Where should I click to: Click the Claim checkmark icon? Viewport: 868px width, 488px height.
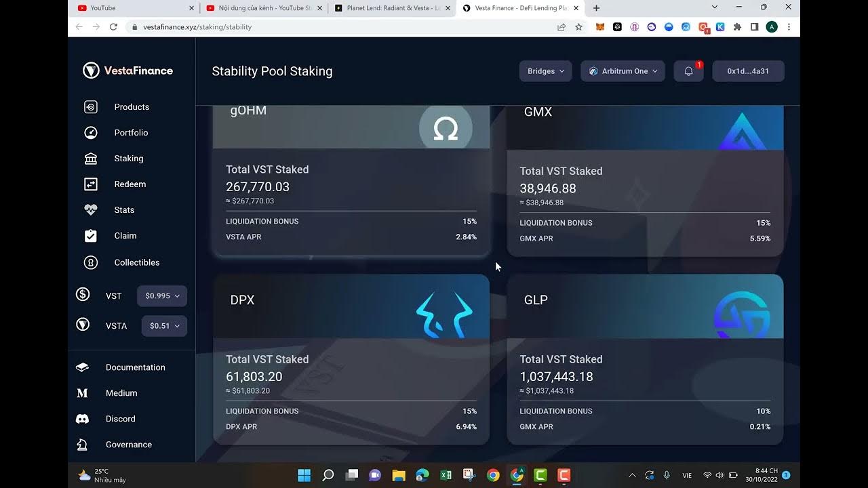tap(91, 236)
